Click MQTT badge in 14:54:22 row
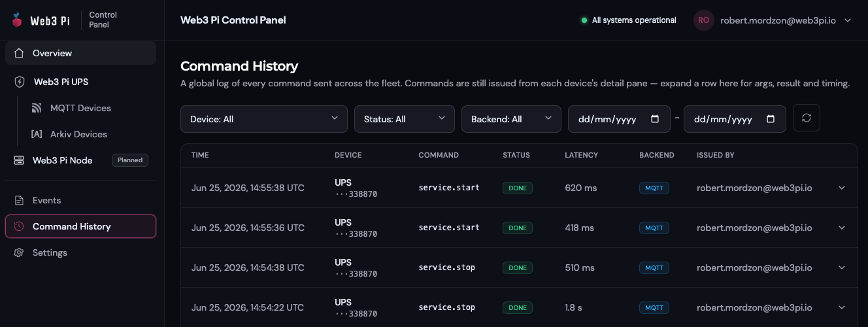868x327 pixels. pos(654,308)
